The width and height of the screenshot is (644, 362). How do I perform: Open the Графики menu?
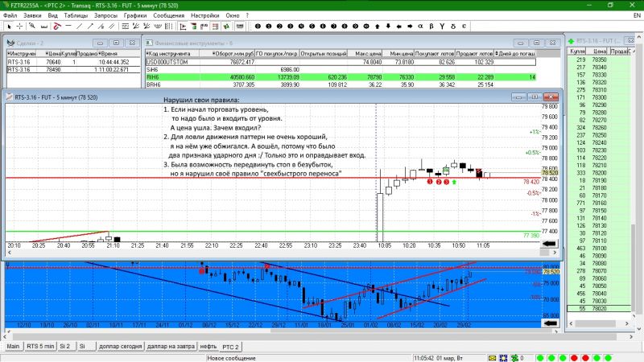135,15
